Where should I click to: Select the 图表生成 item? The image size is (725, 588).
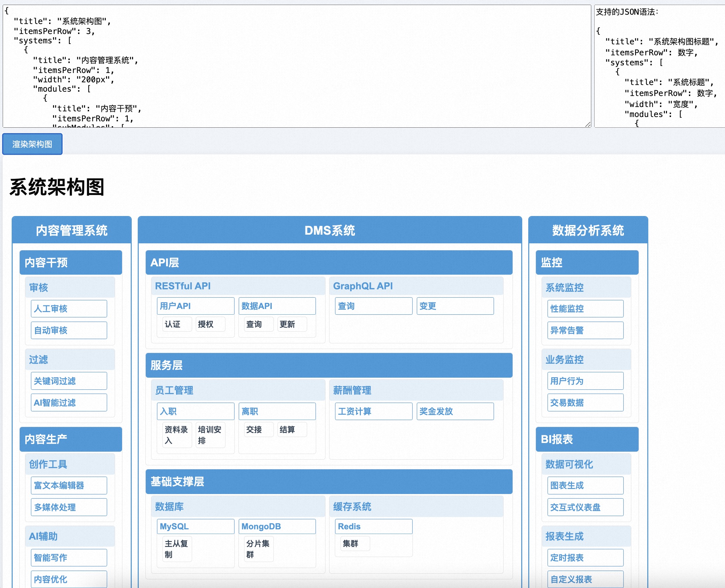585,485
